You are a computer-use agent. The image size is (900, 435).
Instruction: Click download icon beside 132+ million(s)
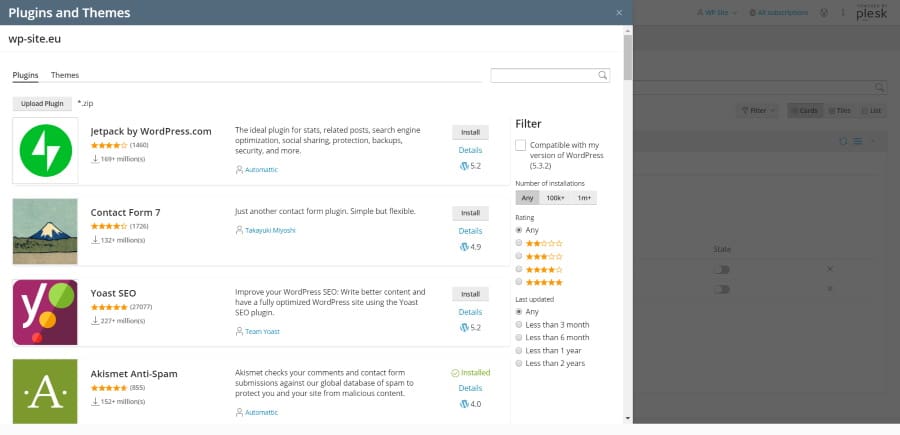[x=95, y=239]
